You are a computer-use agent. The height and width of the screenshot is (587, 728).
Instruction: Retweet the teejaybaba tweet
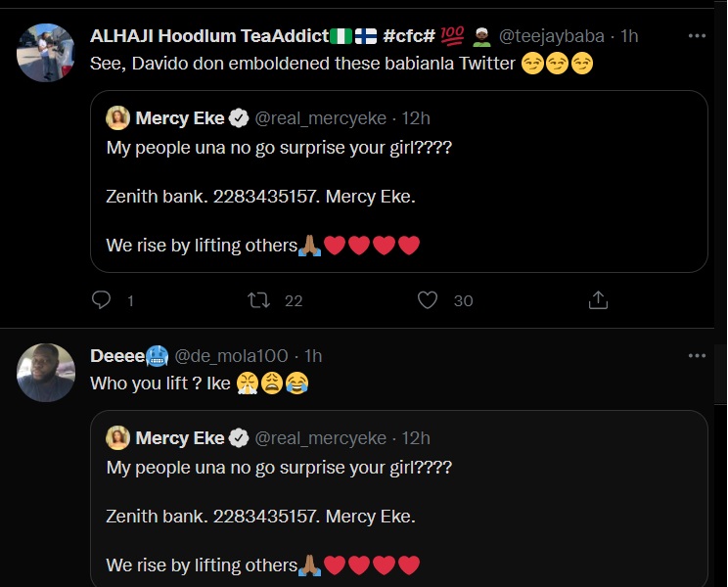pyautogui.click(x=259, y=300)
